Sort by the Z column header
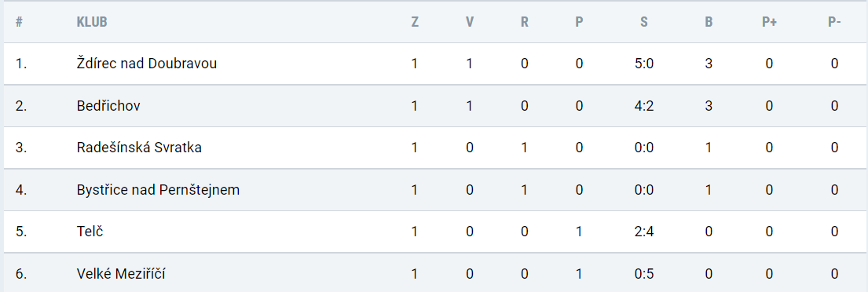The height and width of the screenshot is (292, 868). [x=415, y=22]
